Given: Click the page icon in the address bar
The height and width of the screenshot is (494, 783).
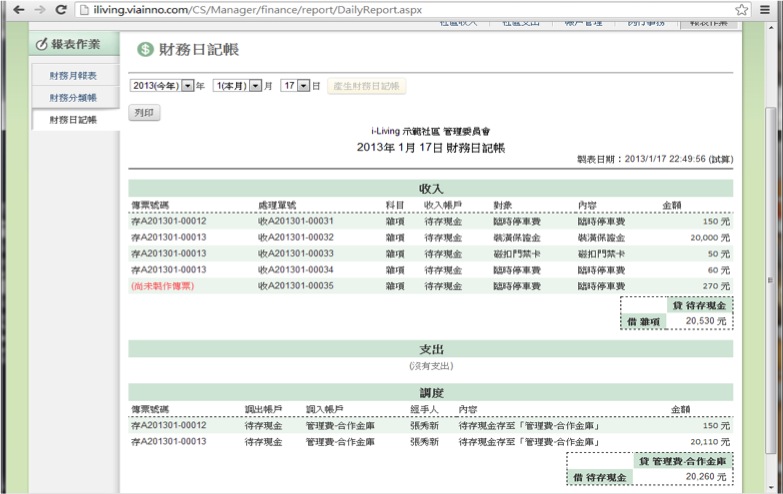Looking at the screenshot, I should [x=84, y=9].
